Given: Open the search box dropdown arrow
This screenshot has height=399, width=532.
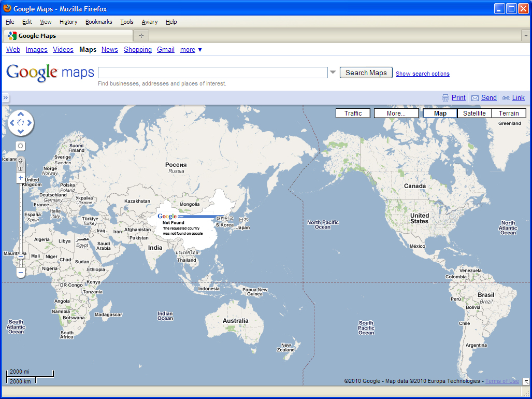Looking at the screenshot, I should tap(333, 72).
